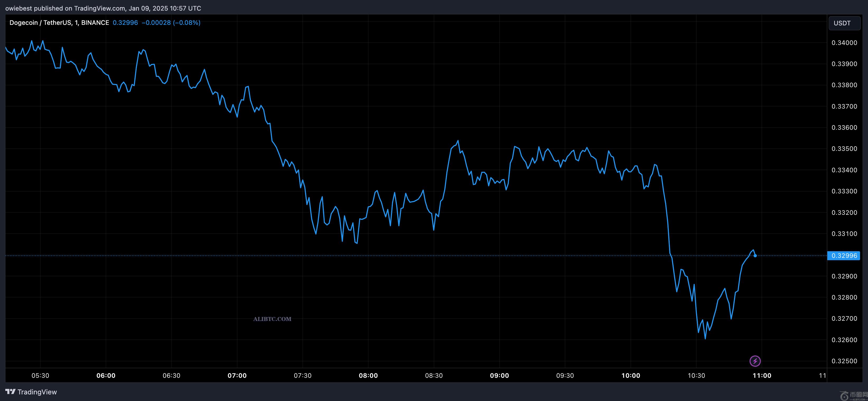The width and height of the screenshot is (868, 401).
Task: Click the 0.32996 current price label
Action: (x=844, y=255)
